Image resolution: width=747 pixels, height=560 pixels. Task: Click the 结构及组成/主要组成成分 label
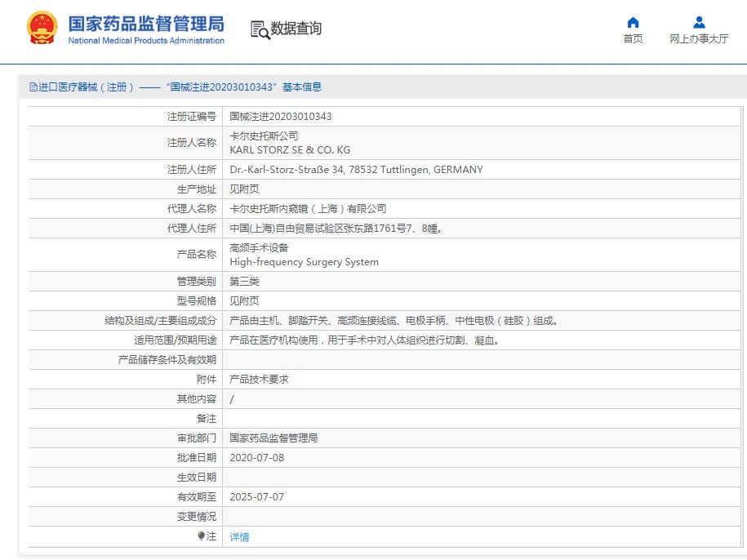click(x=161, y=321)
